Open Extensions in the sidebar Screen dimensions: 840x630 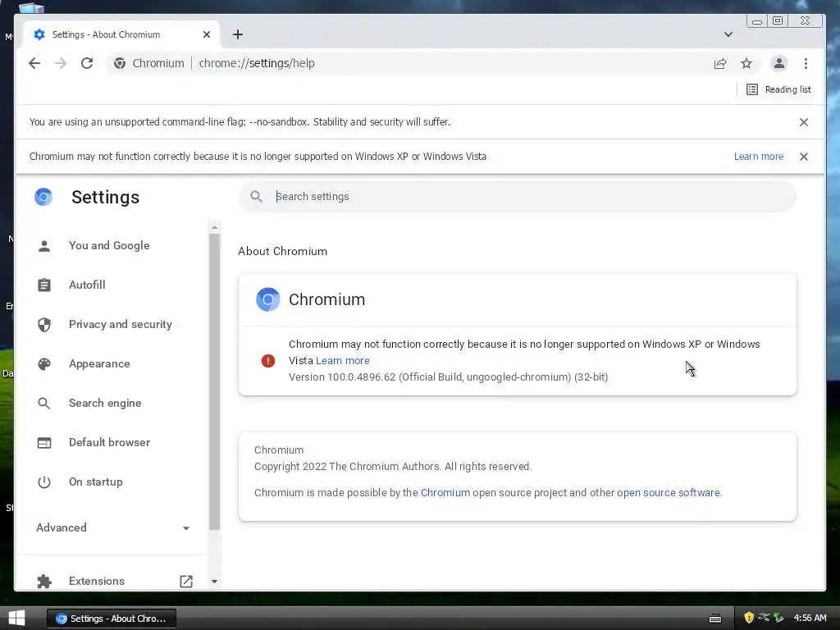97,582
